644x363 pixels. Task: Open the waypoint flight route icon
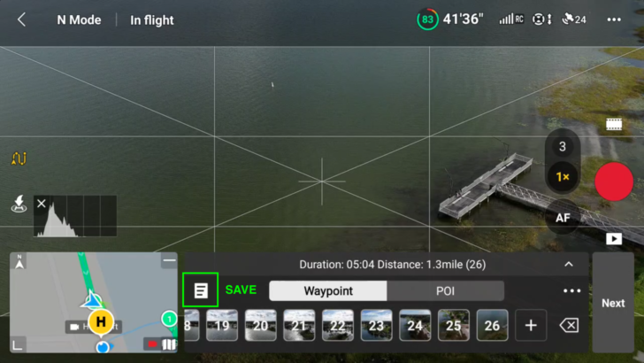[19, 158]
